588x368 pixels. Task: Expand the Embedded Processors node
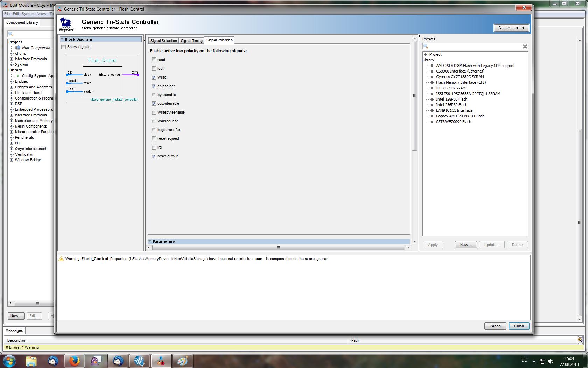(12, 109)
